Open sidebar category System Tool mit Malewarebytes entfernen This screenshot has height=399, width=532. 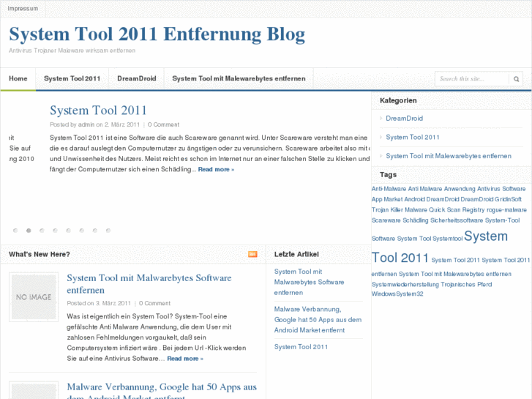tap(449, 156)
